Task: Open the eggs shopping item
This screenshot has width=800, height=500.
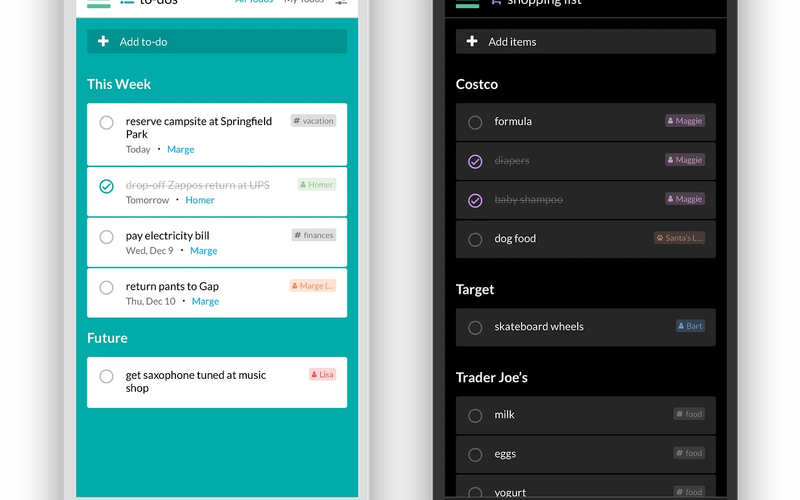Action: pos(586,454)
